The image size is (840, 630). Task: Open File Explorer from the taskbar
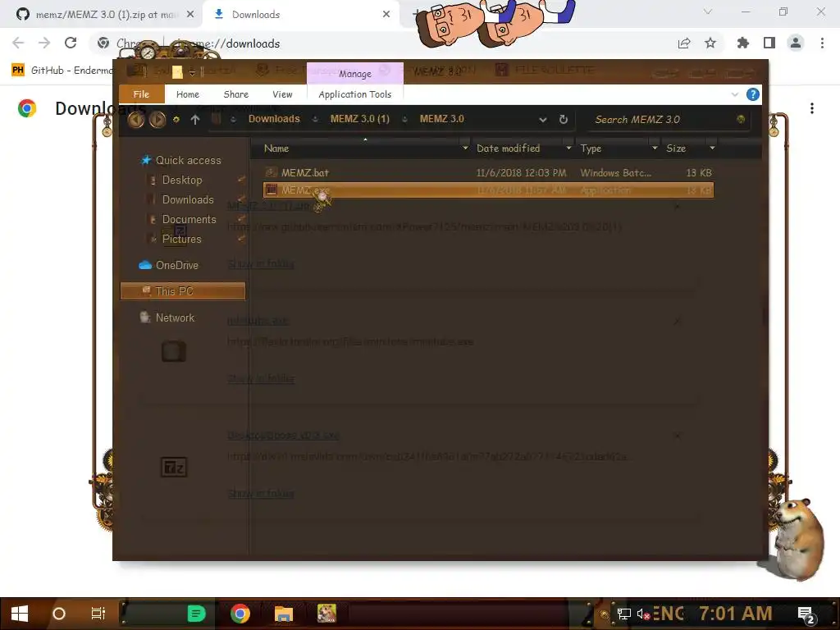pos(283,614)
